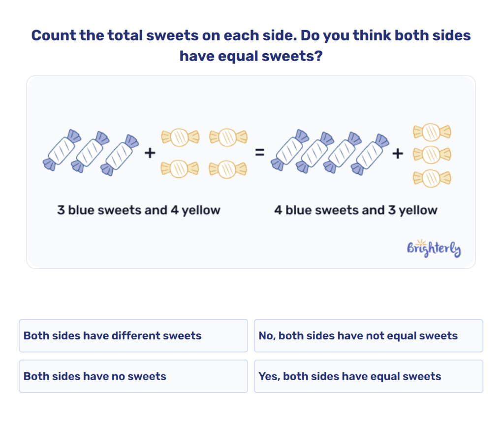504x421 pixels.
Task: Select 'Both sides have no sweets'
Action: 133,376
